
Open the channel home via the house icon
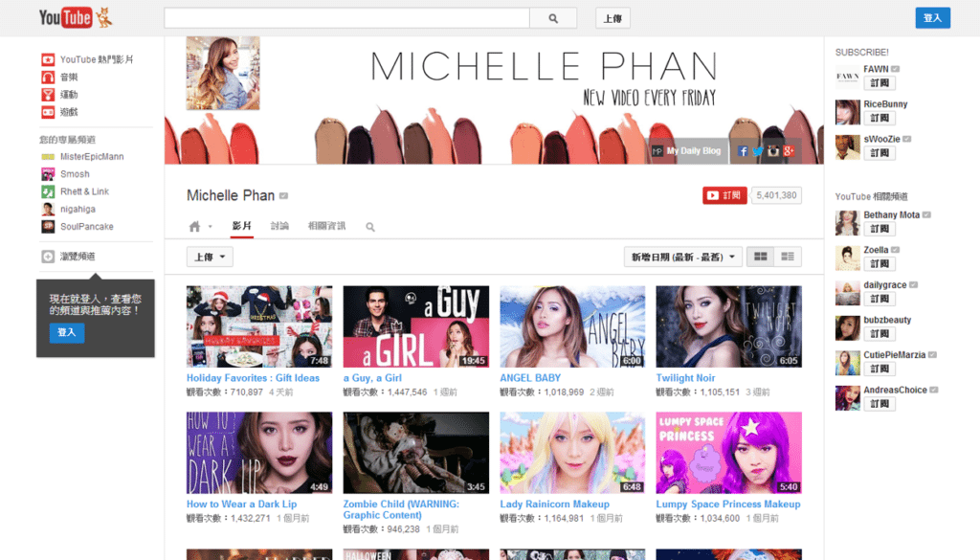195,226
